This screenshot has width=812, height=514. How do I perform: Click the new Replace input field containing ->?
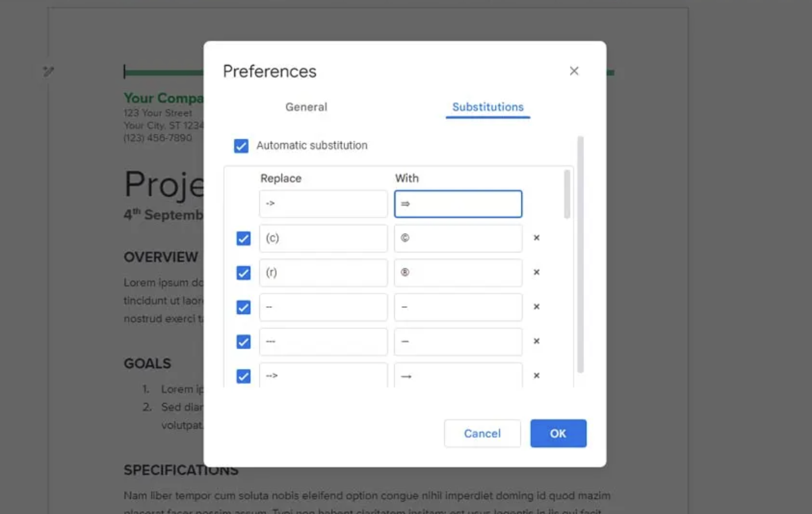pyautogui.click(x=323, y=204)
